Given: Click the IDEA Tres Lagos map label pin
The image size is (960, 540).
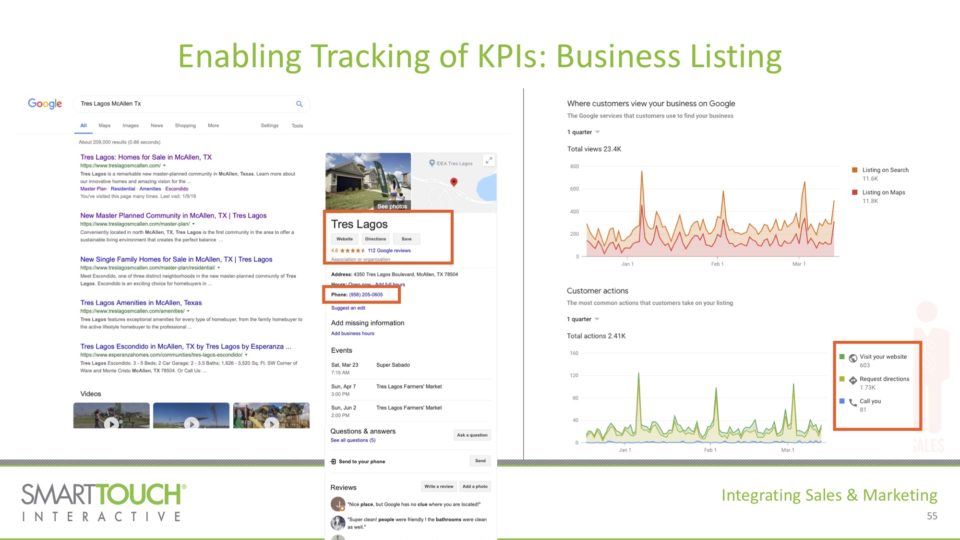Looking at the screenshot, I should [x=432, y=163].
